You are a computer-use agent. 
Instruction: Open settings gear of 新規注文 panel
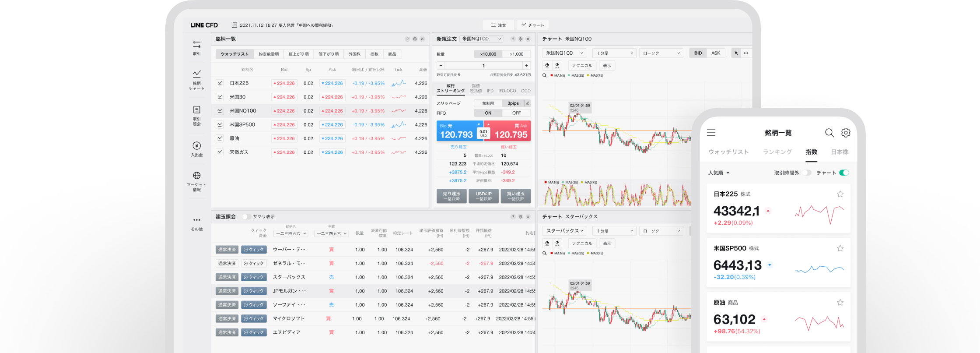click(521, 39)
